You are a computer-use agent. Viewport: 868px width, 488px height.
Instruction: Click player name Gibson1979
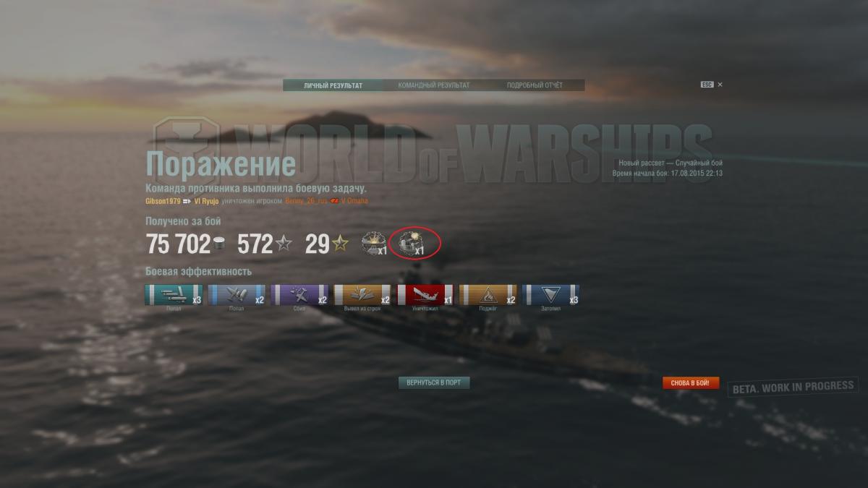[x=163, y=201]
